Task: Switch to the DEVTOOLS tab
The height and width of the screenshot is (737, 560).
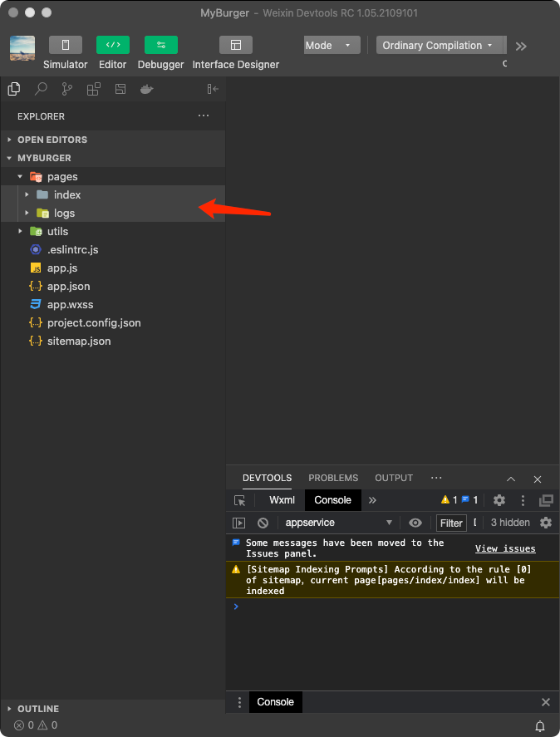Action: pos(267,478)
